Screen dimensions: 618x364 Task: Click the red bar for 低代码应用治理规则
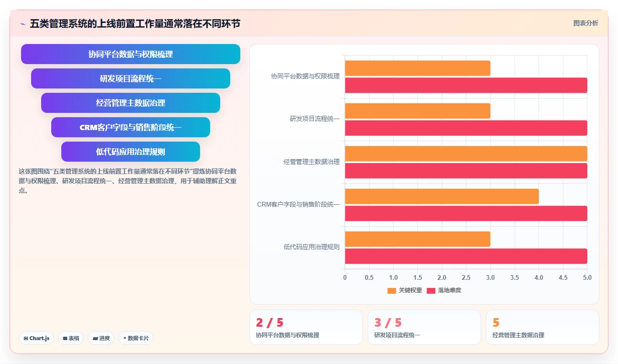[x=466, y=256]
